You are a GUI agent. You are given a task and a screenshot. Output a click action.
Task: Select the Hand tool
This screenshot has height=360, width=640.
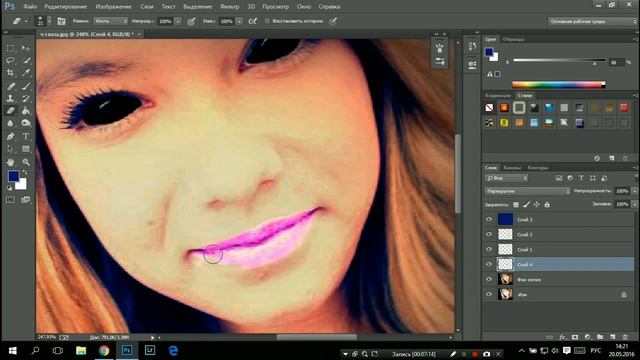tap(11, 162)
